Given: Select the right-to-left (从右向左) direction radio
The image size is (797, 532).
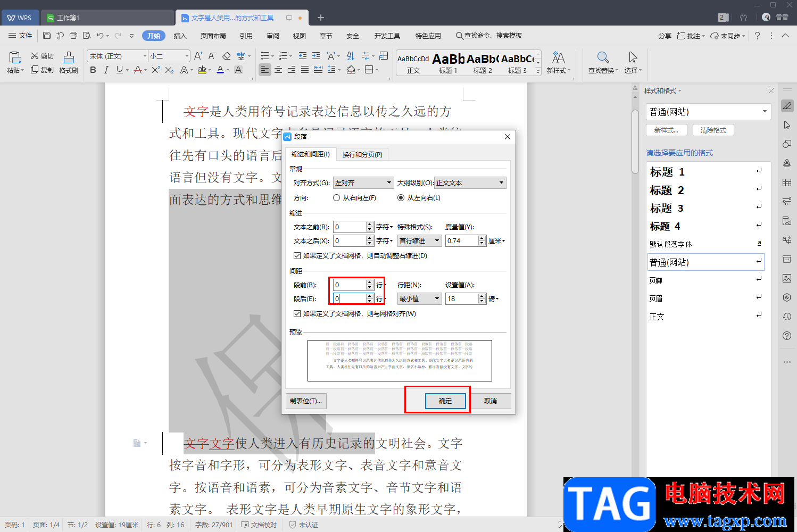Looking at the screenshot, I should tap(336, 198).
